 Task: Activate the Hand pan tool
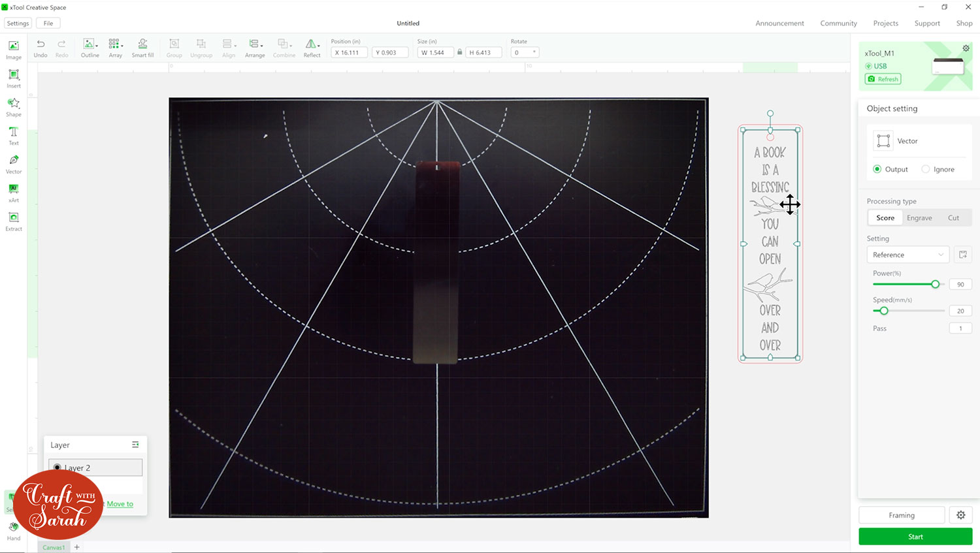coord(14,531)
